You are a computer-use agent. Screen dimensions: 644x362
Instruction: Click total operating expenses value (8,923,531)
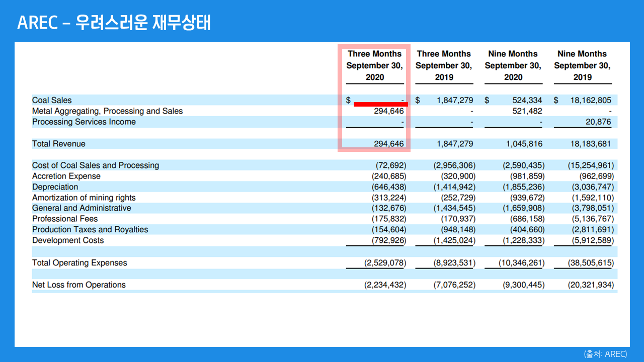tap(454, 263)
